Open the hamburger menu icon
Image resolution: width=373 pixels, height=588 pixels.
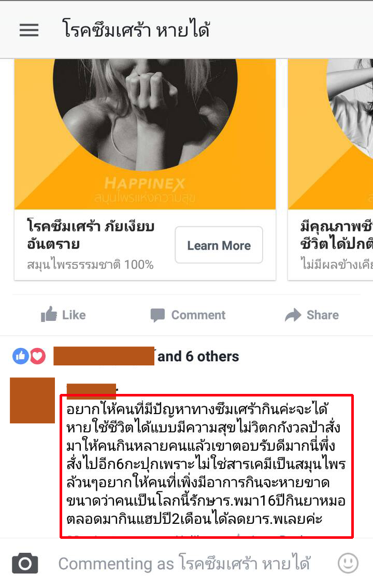[29, 30]
